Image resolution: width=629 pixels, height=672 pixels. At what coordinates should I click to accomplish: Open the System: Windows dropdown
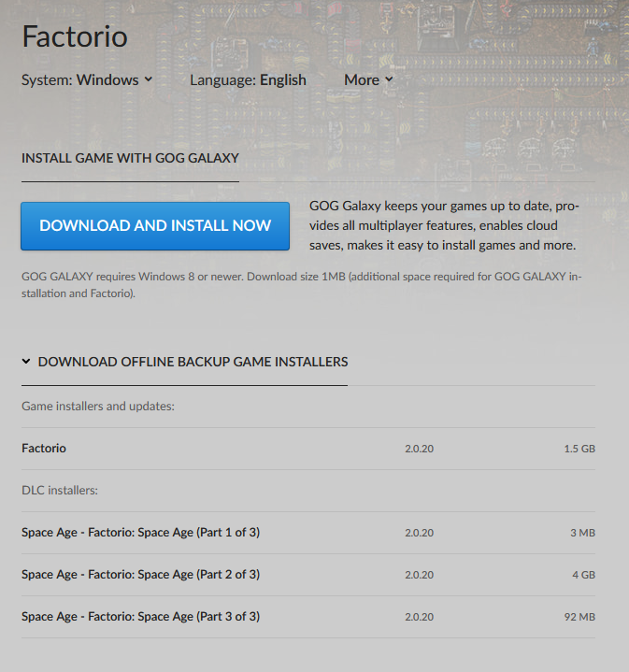(x=87, y=80)
